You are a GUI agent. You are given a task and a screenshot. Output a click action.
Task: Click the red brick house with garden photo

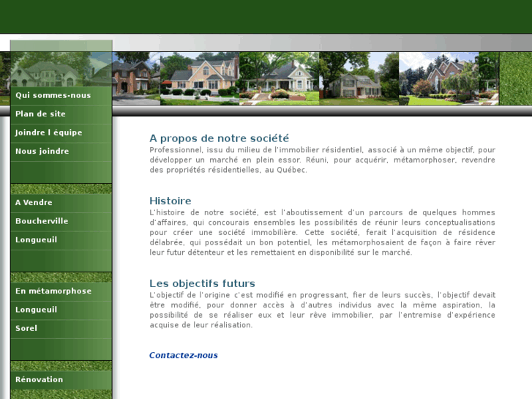(439, 79)
